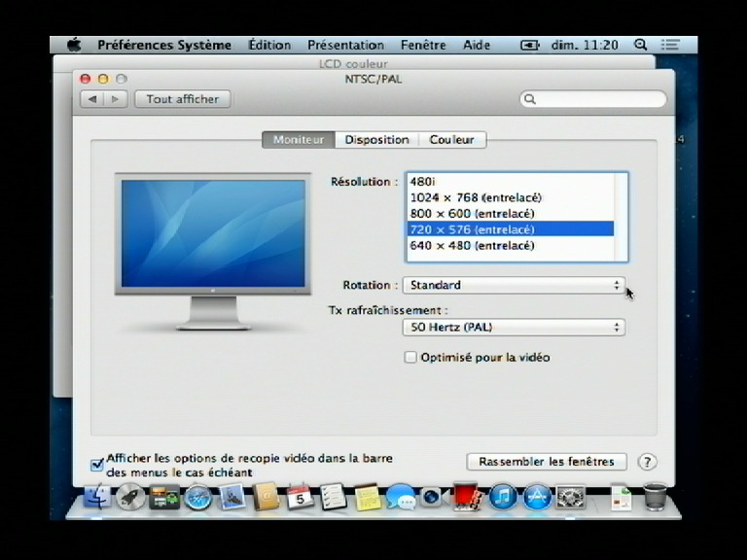Click the display mirroring menu bar icon
Image resolution: width=747 pixels, height=560 pixels.
pos(529,46)
